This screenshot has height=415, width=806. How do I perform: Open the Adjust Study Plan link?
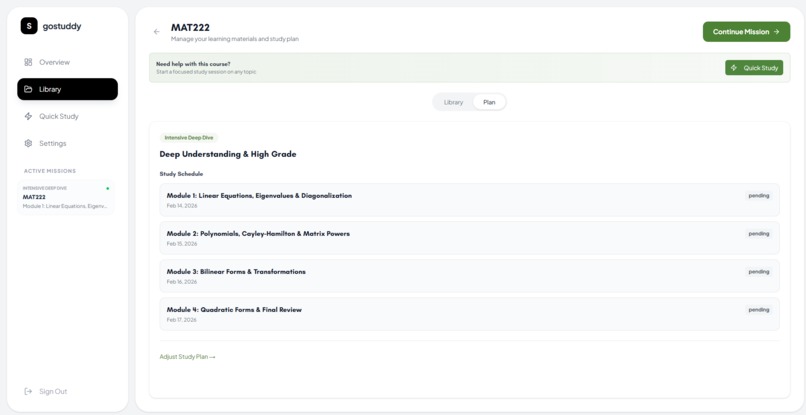point(187,356)
